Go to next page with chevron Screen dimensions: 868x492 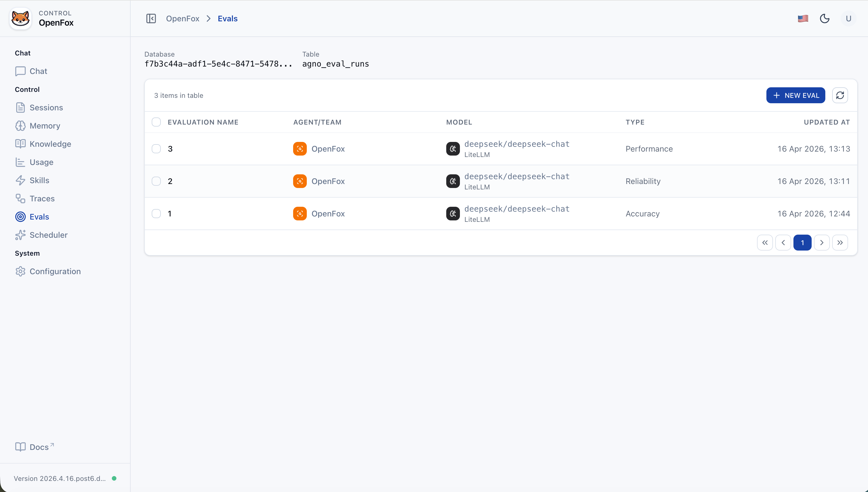point(822,242)
